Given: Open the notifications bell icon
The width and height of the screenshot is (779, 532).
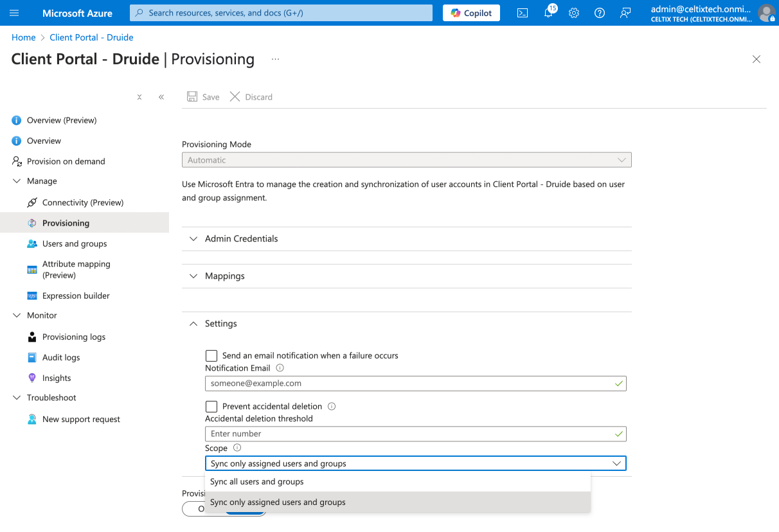Looking at the screenshot, I should pyautogui.click(x=548, y=13).
